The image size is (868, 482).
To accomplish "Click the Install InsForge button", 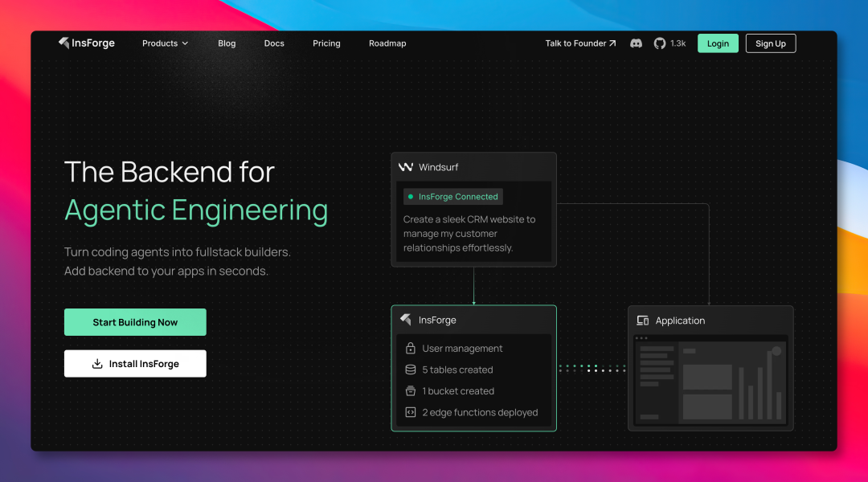I will 135,364.
